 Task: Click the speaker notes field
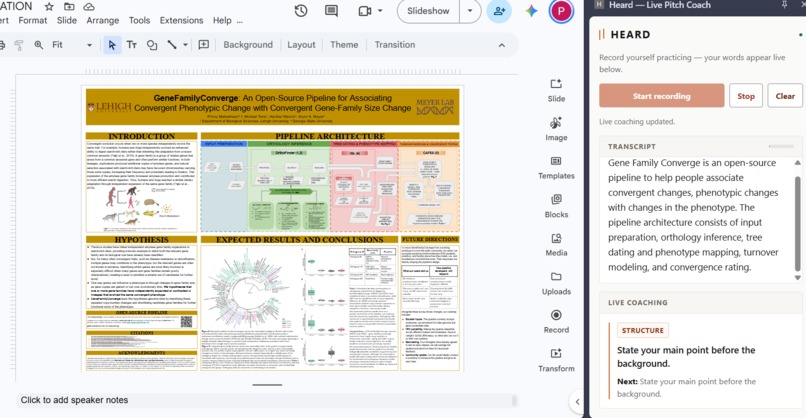click(265, 400)
